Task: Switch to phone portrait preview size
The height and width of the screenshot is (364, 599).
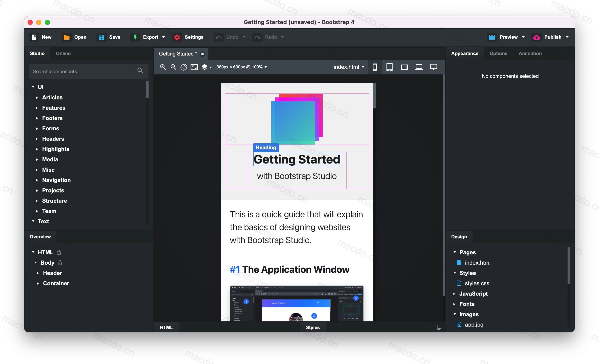Action: click(x=375, y=67)
